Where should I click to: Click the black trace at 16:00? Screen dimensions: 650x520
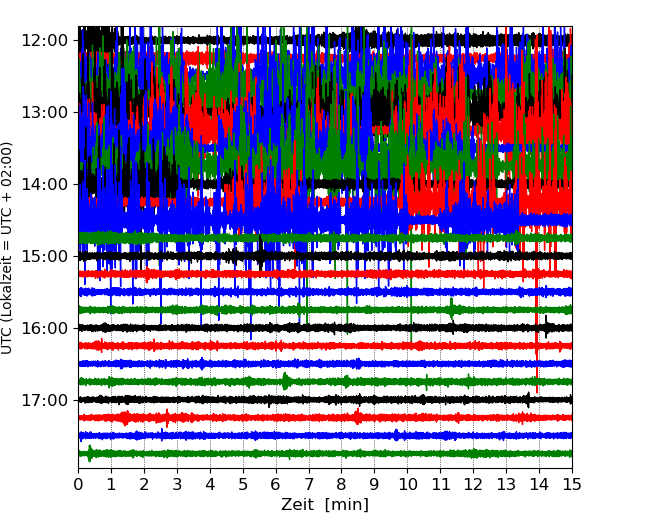coord(300,327)
